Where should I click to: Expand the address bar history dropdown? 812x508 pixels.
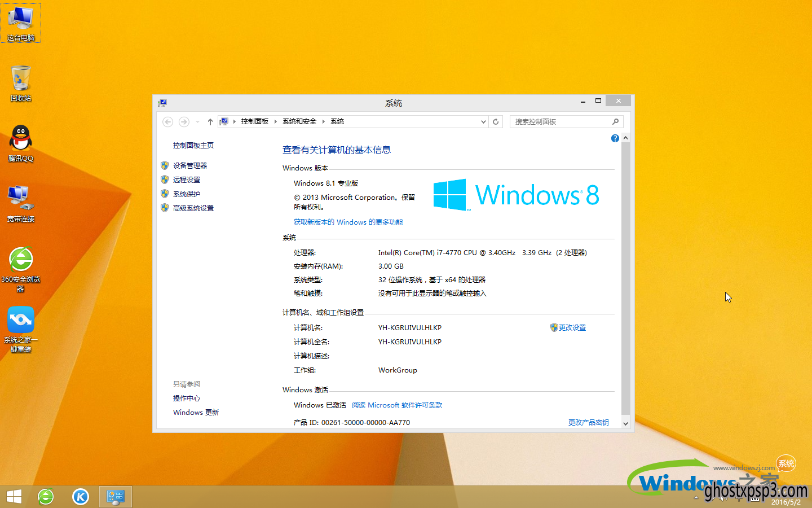coord(483,121)
